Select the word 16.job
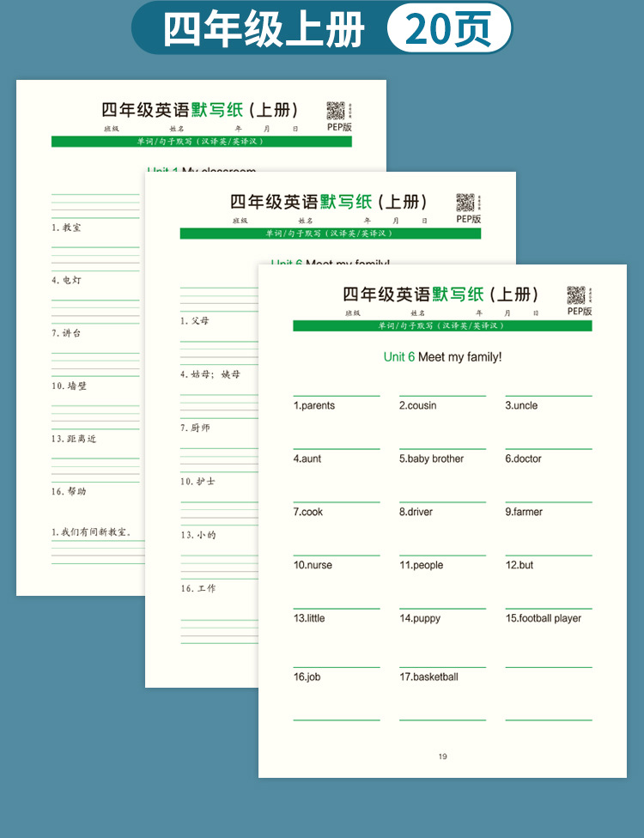Viewport: 644px width, 838px height. click(x=307, y=677)
